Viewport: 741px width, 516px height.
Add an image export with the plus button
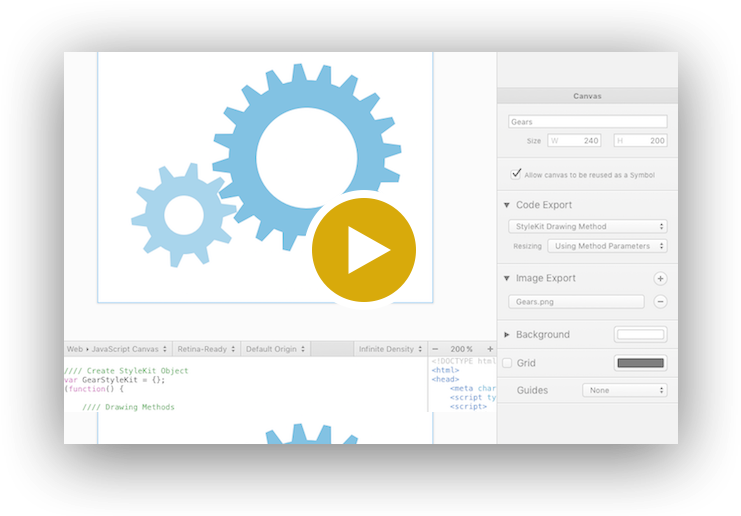coord(660,279)
